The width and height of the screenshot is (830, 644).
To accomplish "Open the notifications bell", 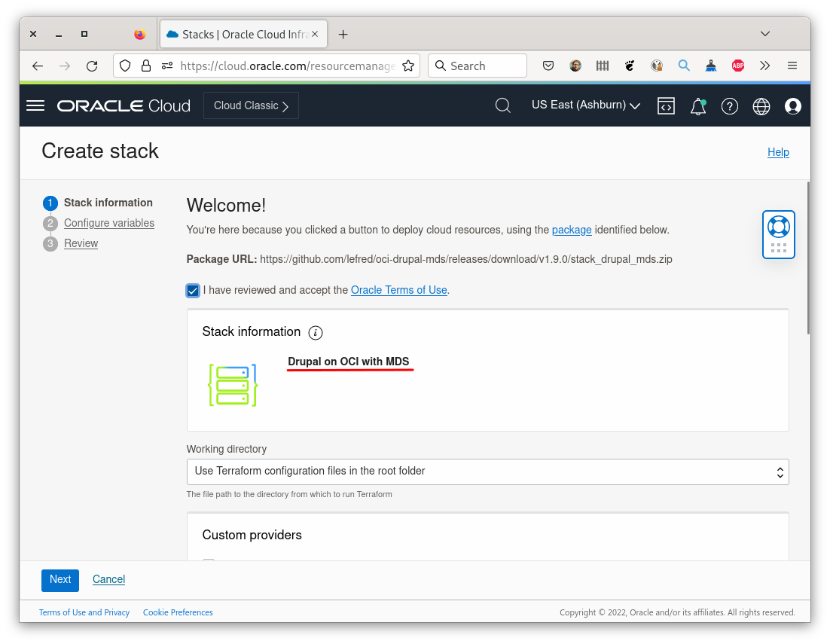I will point(697,107).
